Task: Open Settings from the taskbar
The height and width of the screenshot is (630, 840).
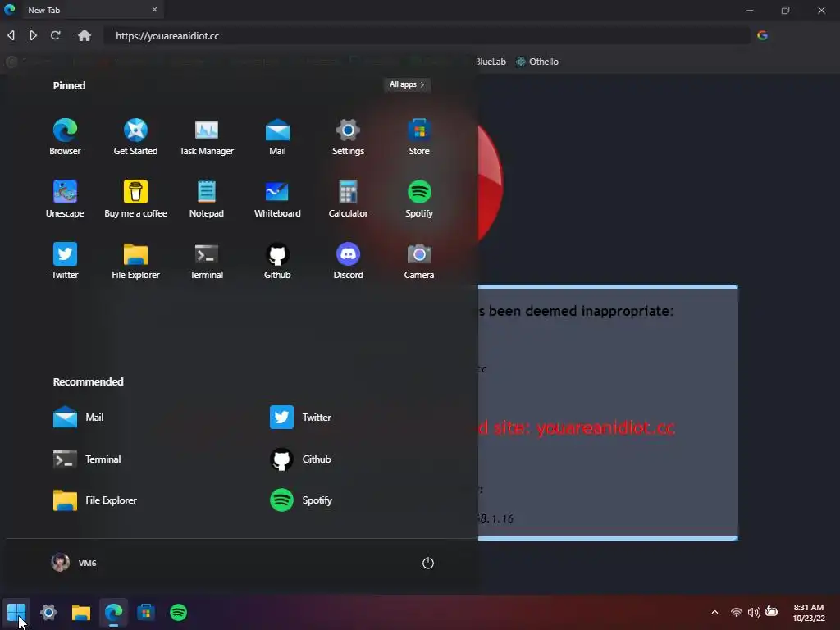Action: tap(48, 612)
